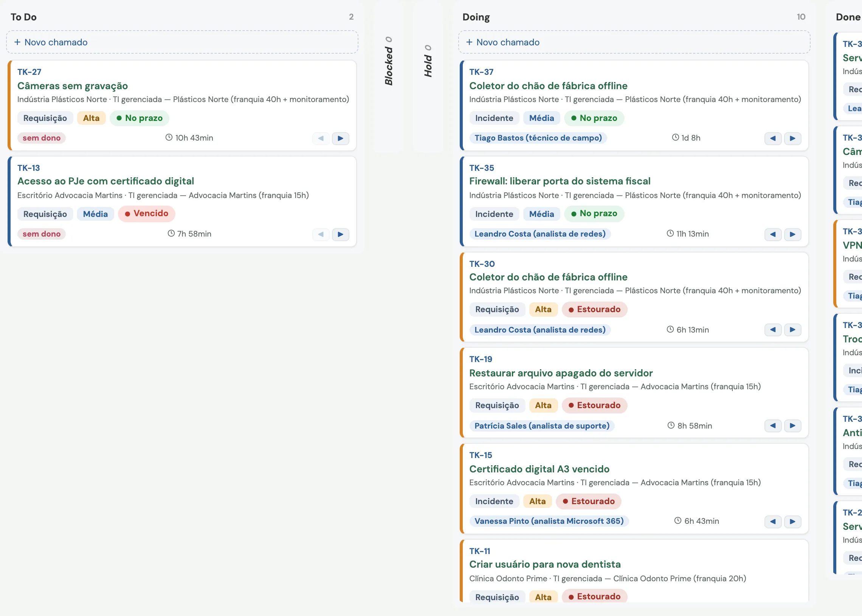This screenshot has width=862, height=616.
Task: Click assignee Vanessa Pinto on TK-15
Action: (x=549, y=521)
